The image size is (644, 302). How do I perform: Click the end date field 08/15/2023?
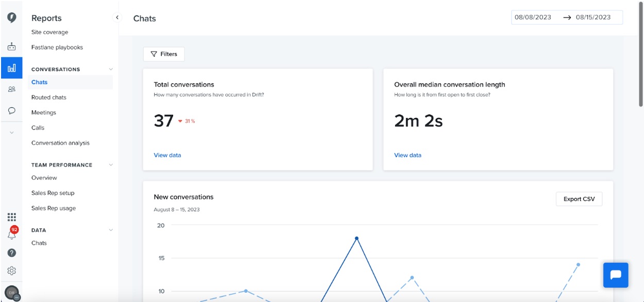pos(594,17)
